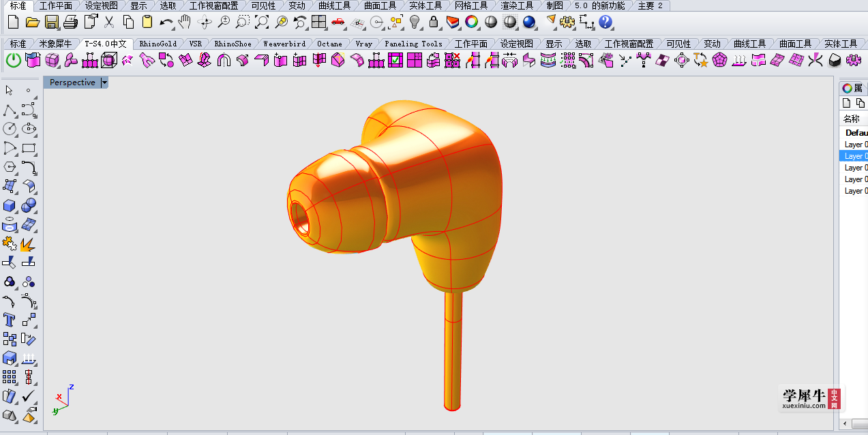
Task: Click the four-viewport layout icon
Action: [x=318, y=22]
